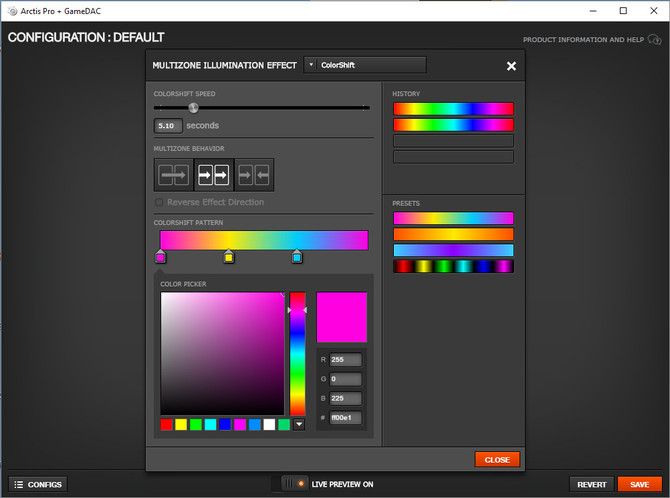Select first rainbow history gradient
670x498 pixels.
(453, 109)
